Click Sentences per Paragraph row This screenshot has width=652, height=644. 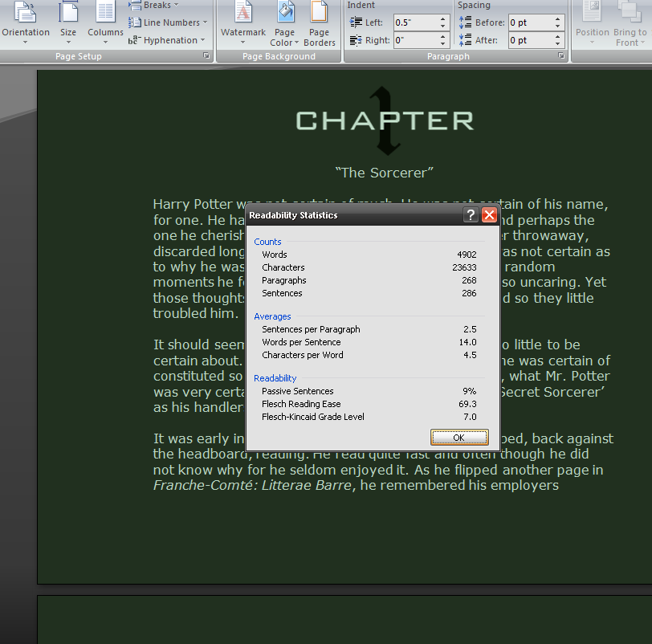[369, 329]
